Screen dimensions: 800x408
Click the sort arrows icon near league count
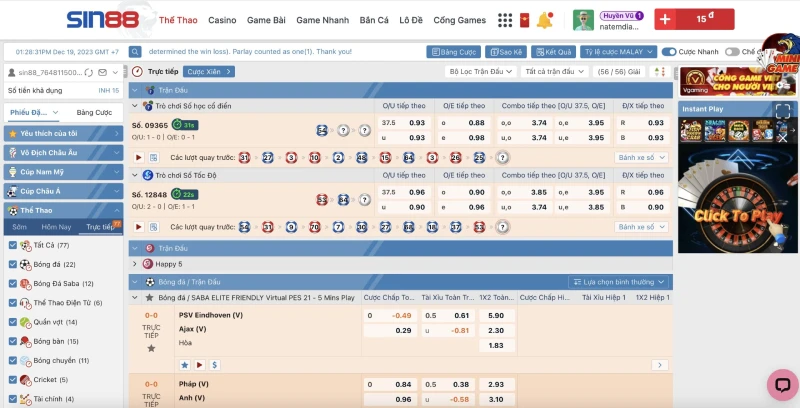660,72
